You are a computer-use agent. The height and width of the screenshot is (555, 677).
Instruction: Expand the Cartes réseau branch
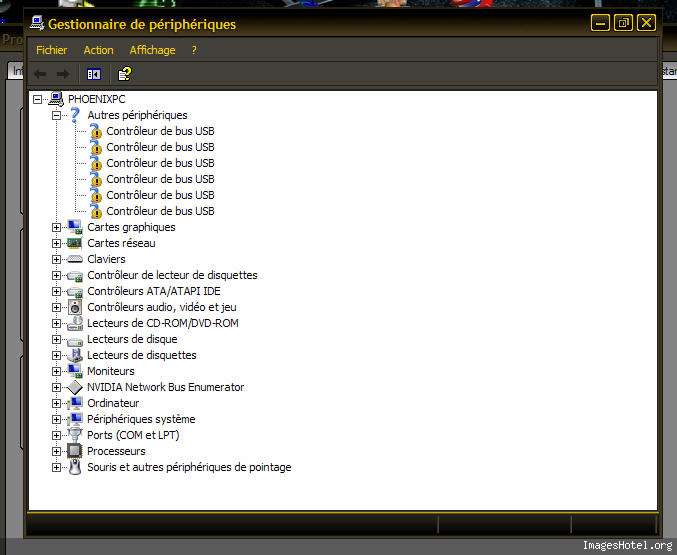pos(56,243)
